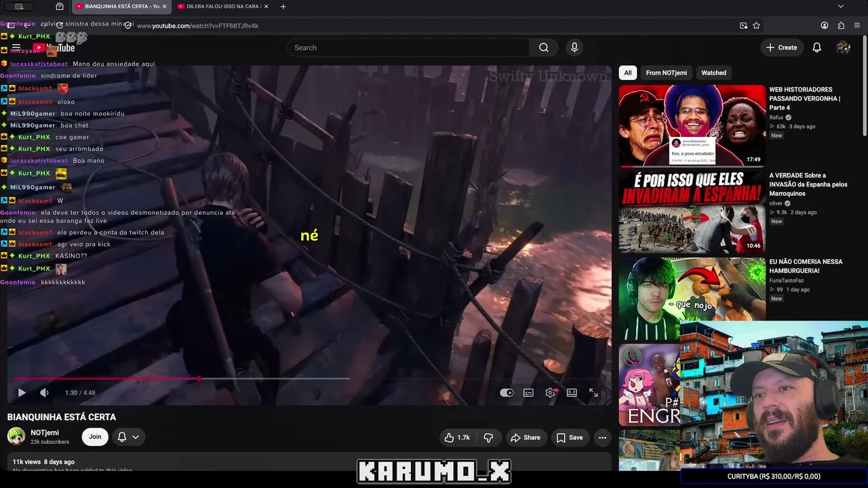Click the search magnifier button

[544, 47]
